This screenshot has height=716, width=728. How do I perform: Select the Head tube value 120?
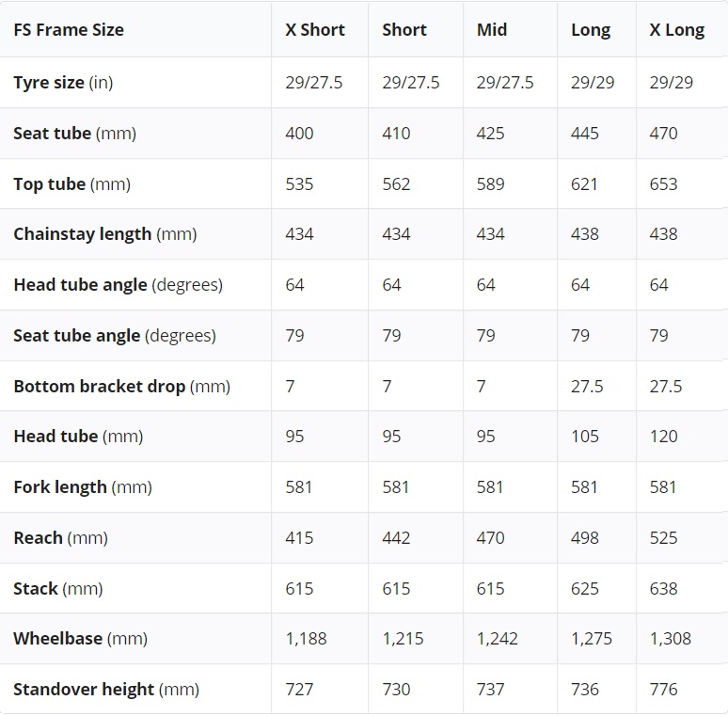click(663, 437)
